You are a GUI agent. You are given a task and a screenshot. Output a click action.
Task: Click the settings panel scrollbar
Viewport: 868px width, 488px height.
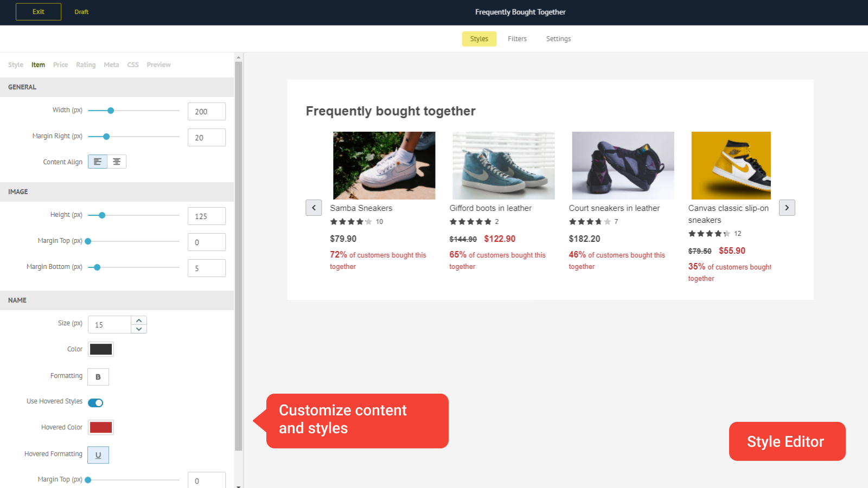[239, 256]
